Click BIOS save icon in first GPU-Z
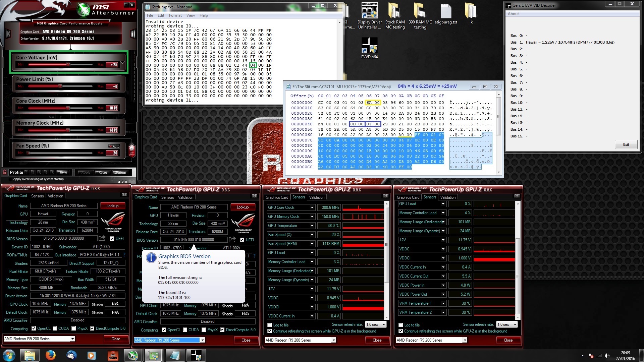This screenshot has width=644, height=362. (102, 238)
